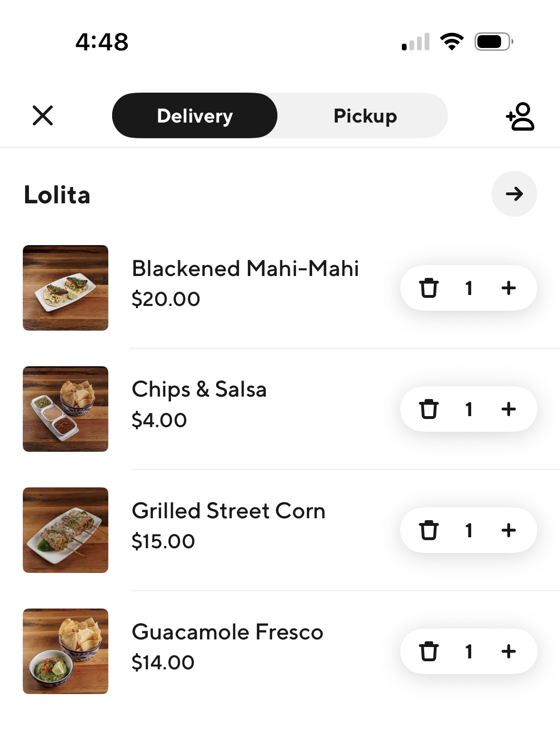This screenshot has height=733, width=560.
Task: Switch to the Pickup option
Action: (365, 115)
